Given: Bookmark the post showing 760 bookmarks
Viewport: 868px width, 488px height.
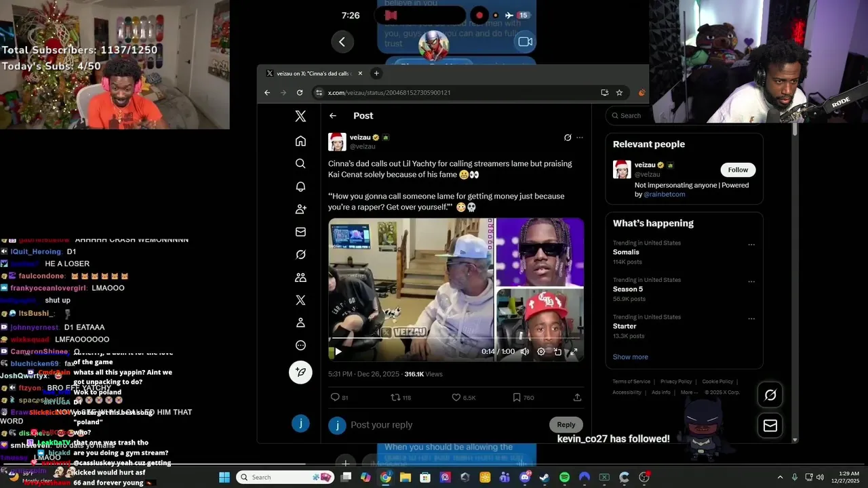Looking at the screenshot, I should [x=524, y=397].
